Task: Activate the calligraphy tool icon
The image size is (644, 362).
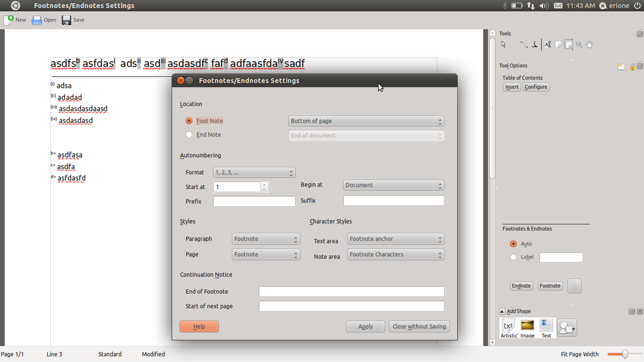Action: click(534, 45)
